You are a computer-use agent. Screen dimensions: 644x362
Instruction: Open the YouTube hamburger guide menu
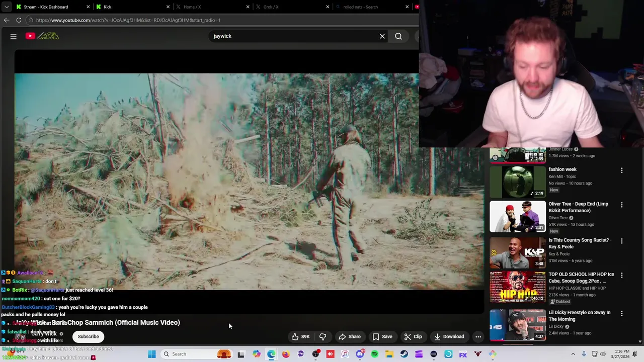pyautogui.click(x=14, y=36)
